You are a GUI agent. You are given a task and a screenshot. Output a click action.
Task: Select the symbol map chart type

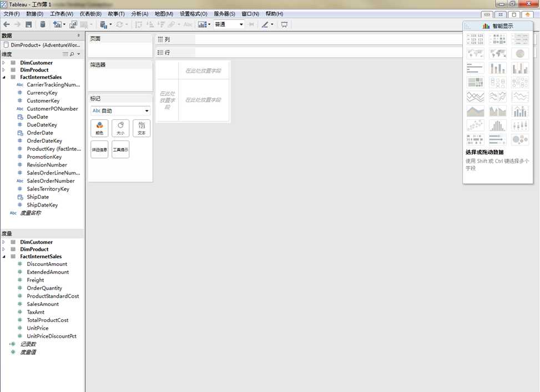[x=475, y=53]
